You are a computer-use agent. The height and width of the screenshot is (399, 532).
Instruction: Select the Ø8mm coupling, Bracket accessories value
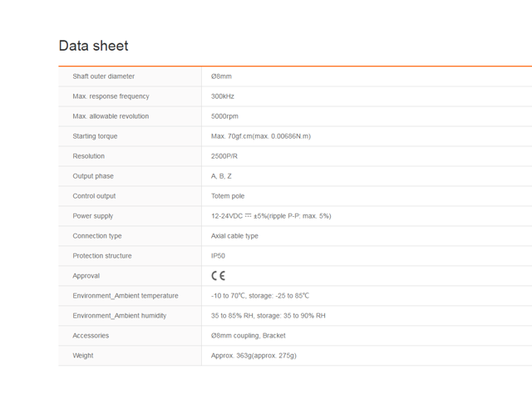click(248, 336)
